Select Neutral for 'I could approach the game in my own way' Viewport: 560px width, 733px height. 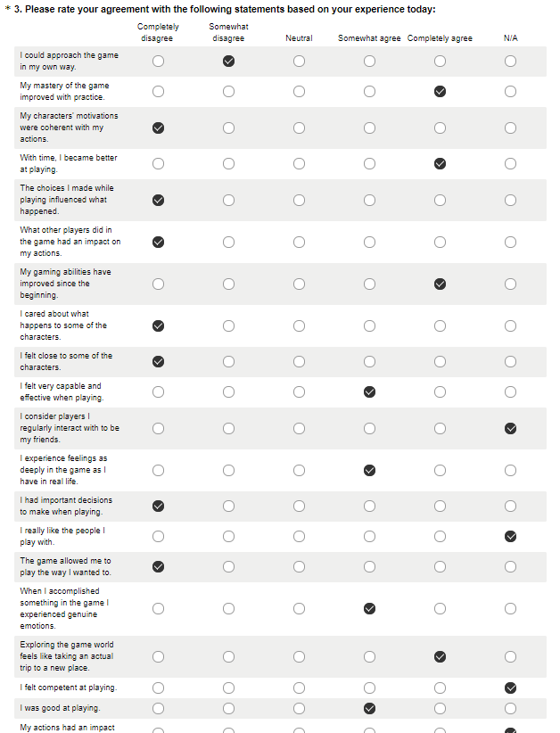click(x=299, y=62)
